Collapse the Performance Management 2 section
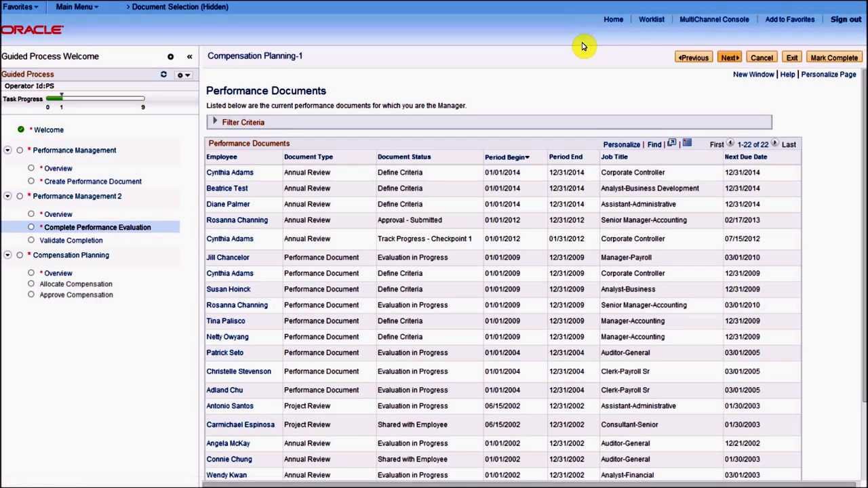Screen dimensions: 868x488 coord(7,197)
